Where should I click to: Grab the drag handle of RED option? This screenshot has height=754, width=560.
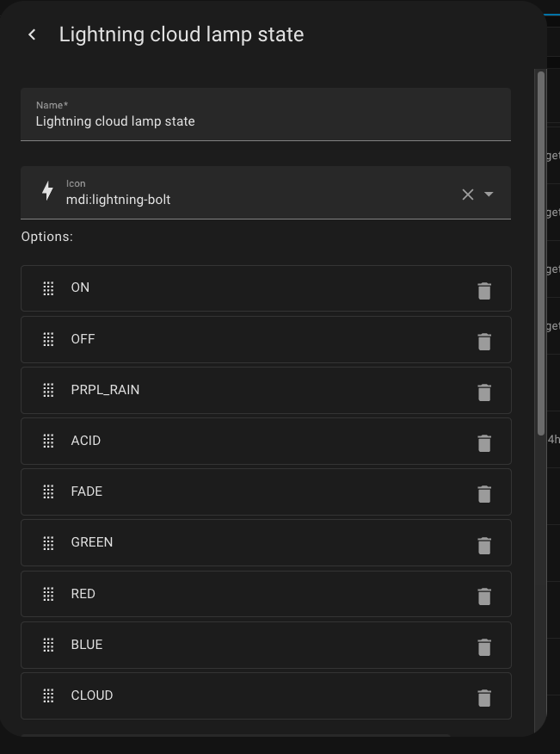tap(48, 595)
